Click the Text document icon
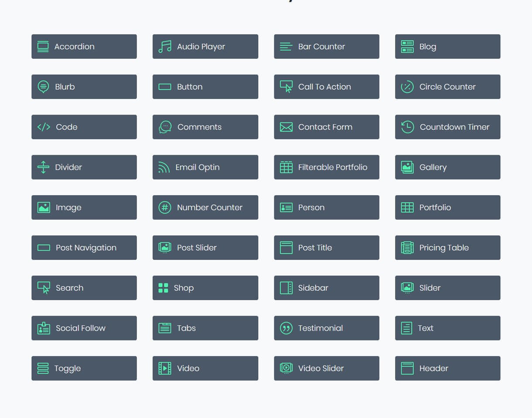This screenshot has height=418, width=532. (x=406, y=328)
